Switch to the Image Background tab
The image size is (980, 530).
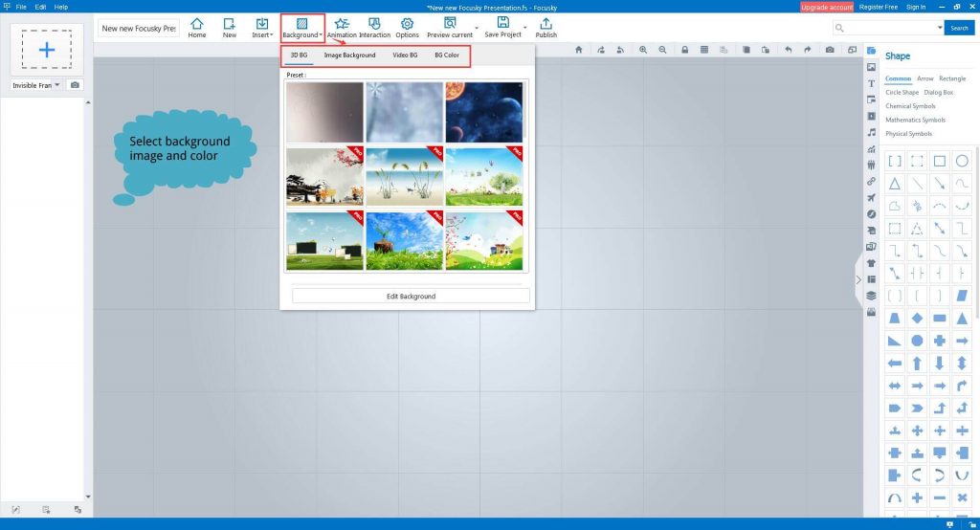(x=349, y=55)
